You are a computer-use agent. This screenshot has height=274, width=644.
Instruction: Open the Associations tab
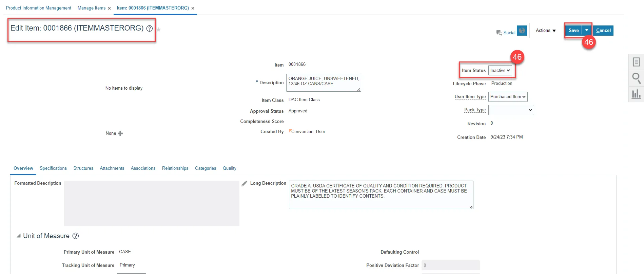coord(143,168)
